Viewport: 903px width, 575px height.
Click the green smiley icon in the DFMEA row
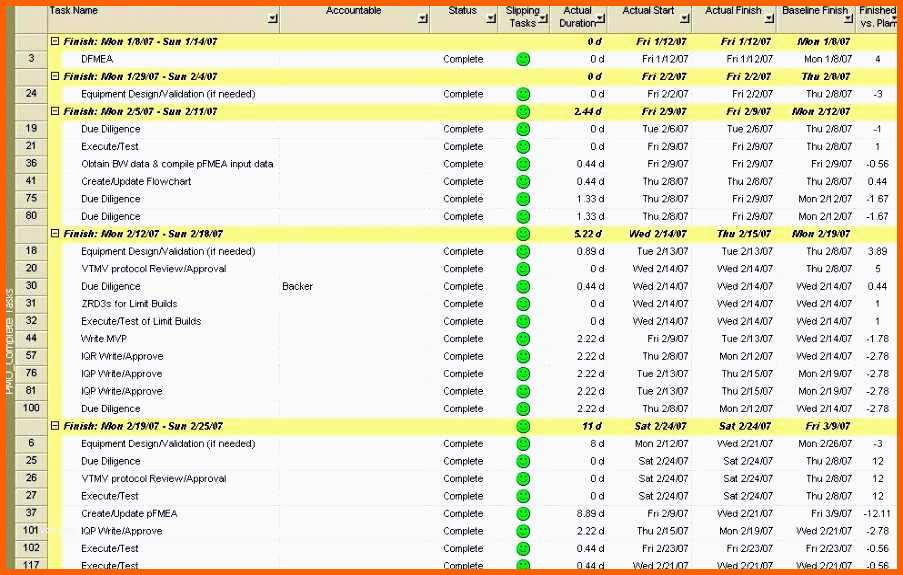coord(523,59)
